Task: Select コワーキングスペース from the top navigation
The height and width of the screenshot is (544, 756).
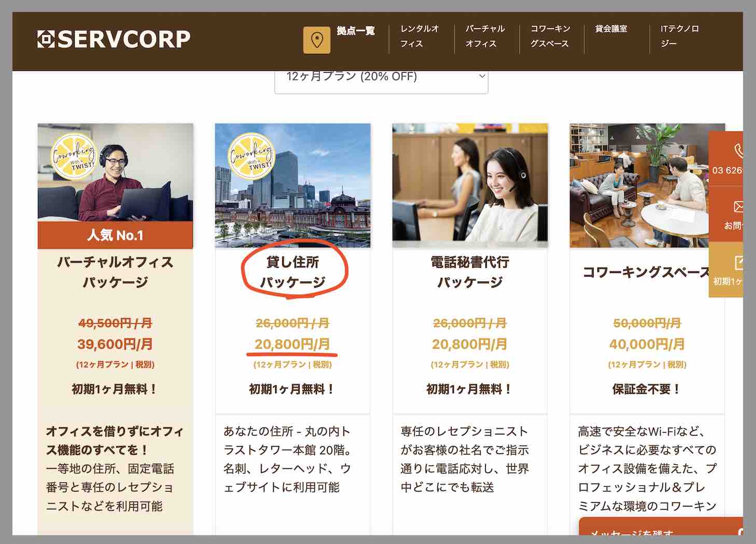Action: [x=550, y=37]
